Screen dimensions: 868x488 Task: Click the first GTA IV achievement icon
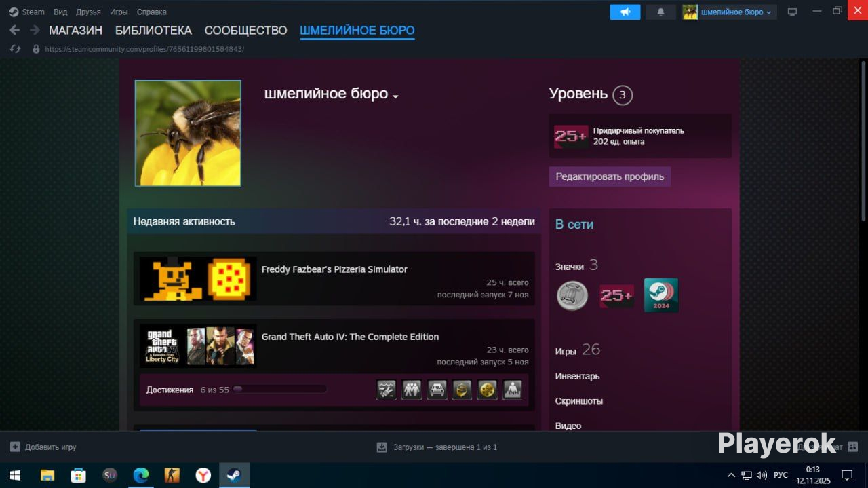tap(386, 390)
